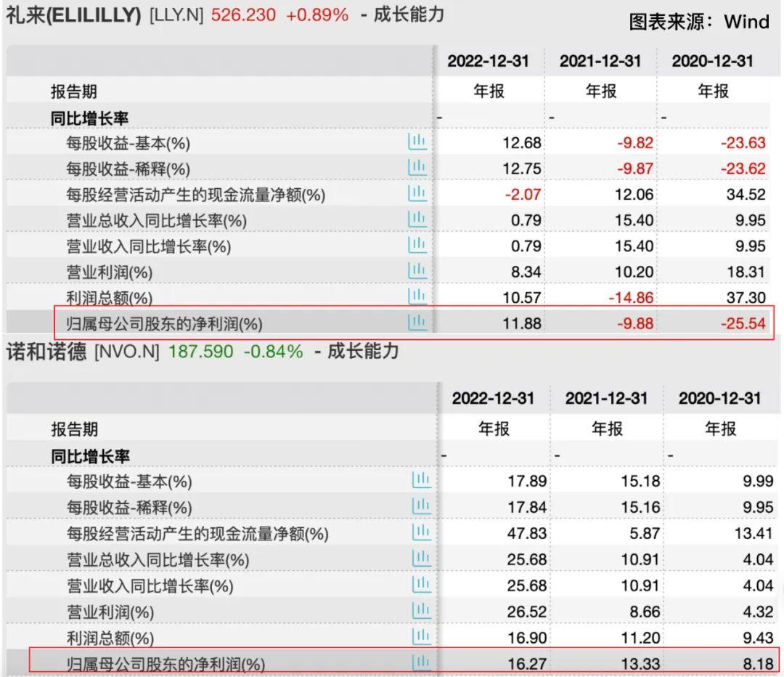
Task: Open chart icon for Novo Nordisk 营业收入同比增长率(%)
Action: click(421, 585)
